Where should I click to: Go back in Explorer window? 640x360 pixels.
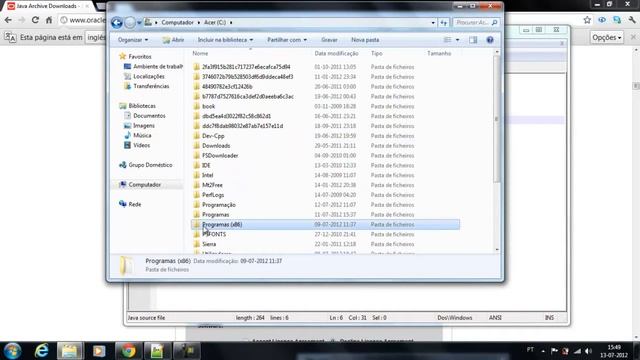coord(117,22)
